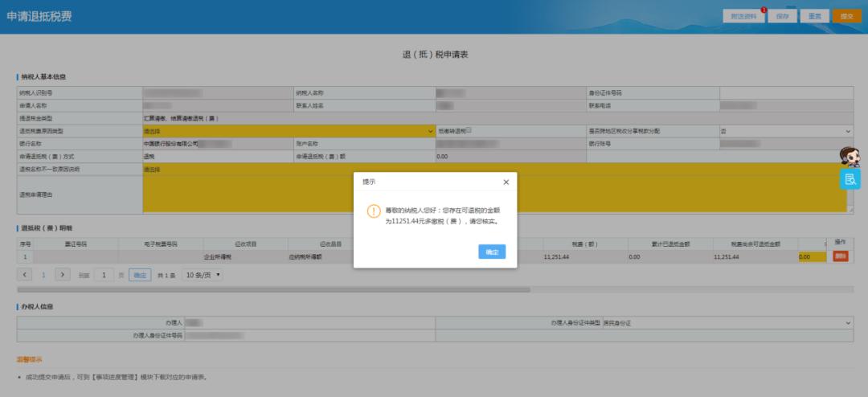Image resolution: width=868 pixels, height=397 pixels.
Task: Click the 申请退抵税费 page title
Action: click(39, 16)
